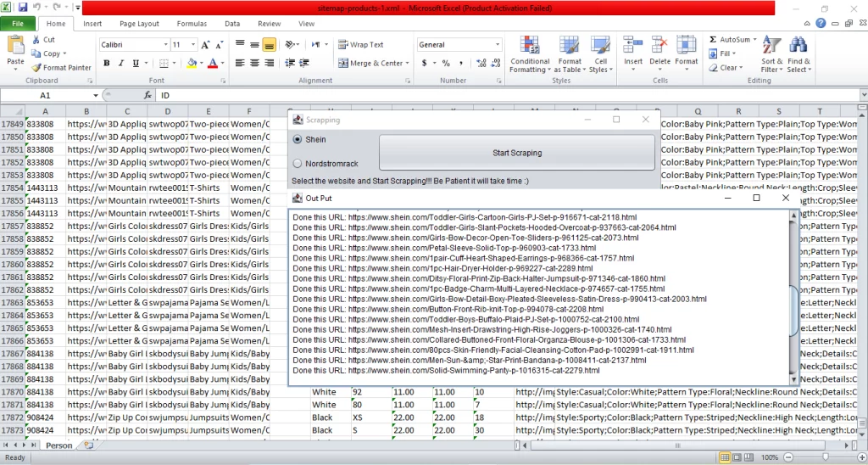This screenshot has height=465, width=868.
Task: Open the Format cells menu
Action: [687, 53]
